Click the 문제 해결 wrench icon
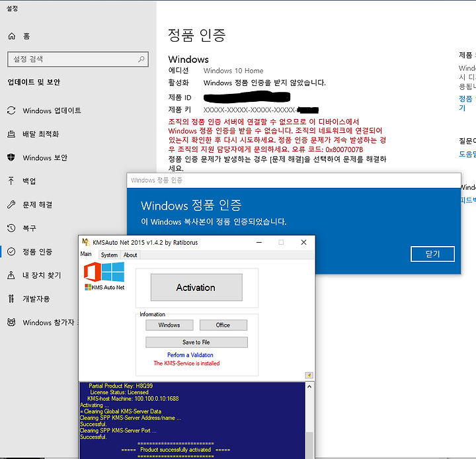This screenshot has height=459, width=476. 11,204
